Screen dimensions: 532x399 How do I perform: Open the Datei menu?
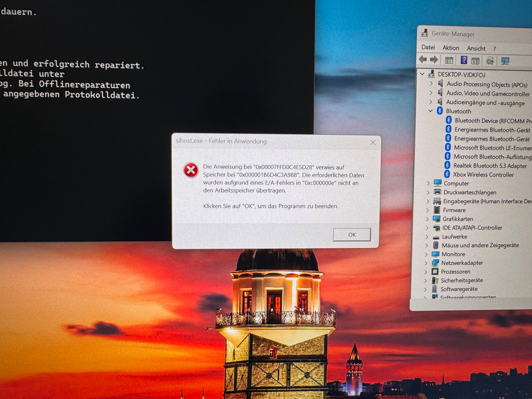428,47
